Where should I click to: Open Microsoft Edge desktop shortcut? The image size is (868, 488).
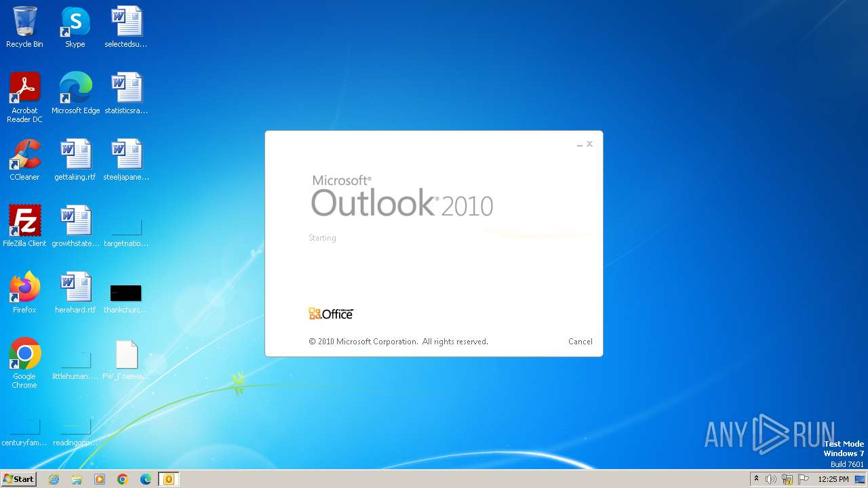pos(75,94)
